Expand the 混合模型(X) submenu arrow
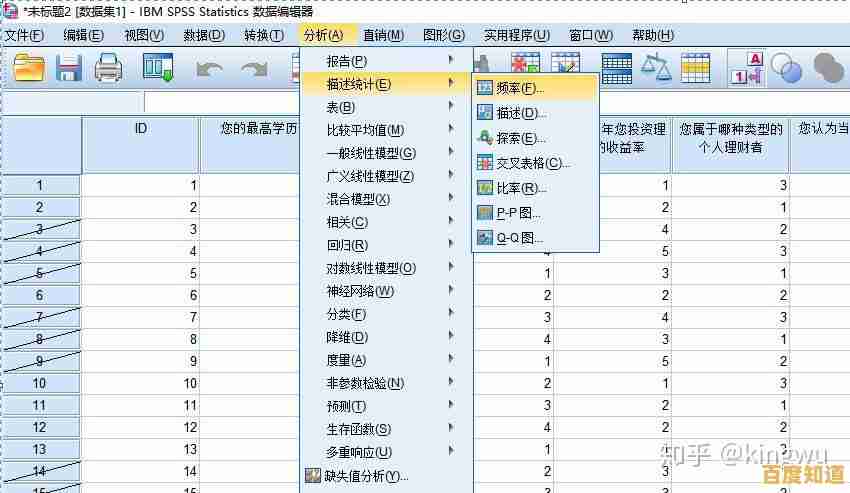Image resolution: width=850 pixels, height=493 pixels. (x=451, y=199)
